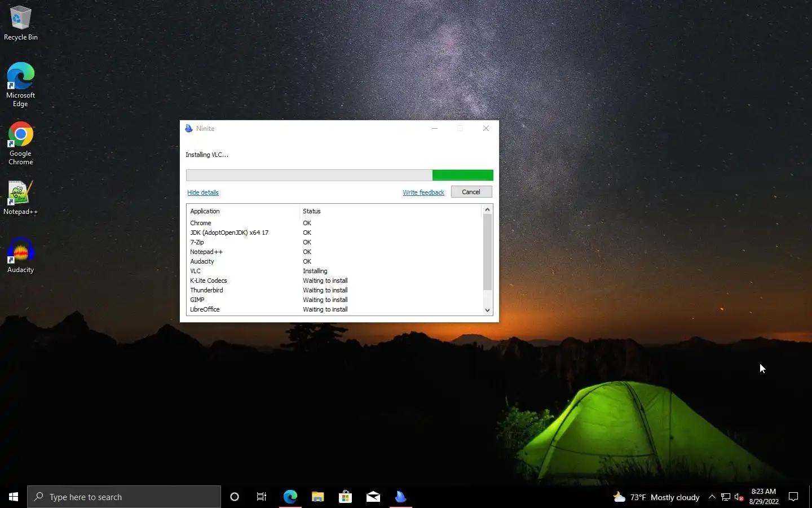
Task: Click the Cortana circle icon
Action: click(235, 497)
